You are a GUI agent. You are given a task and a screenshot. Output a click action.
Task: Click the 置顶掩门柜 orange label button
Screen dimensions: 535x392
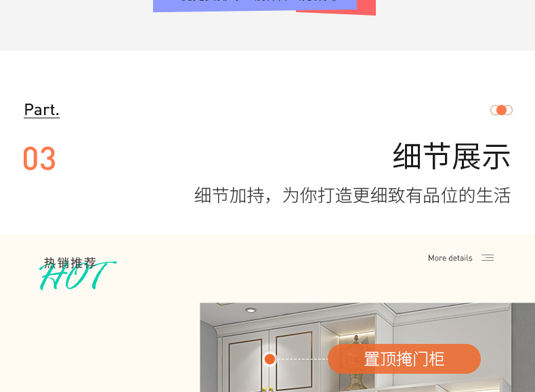click(x=404, y=359)
